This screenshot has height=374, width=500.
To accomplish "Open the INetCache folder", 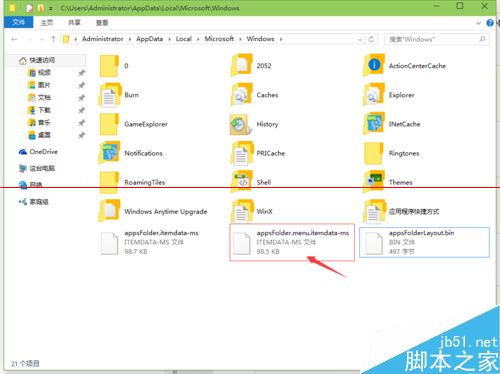I will (392, 124).
